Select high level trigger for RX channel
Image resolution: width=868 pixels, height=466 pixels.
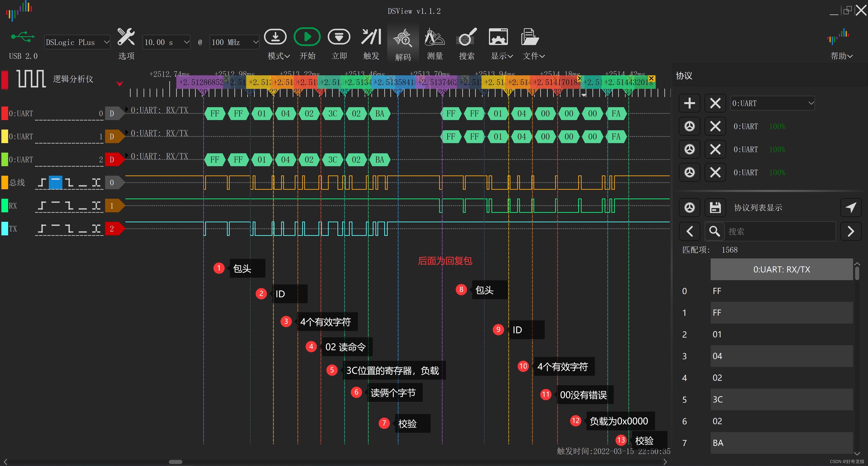[55, 206]
